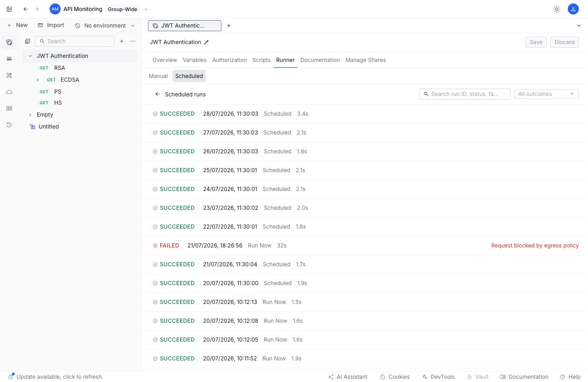Image resolution: width=588 pixels, height=382 pixels.
Task: Open the No environment dropdown
Action: (x=105, y=26)
